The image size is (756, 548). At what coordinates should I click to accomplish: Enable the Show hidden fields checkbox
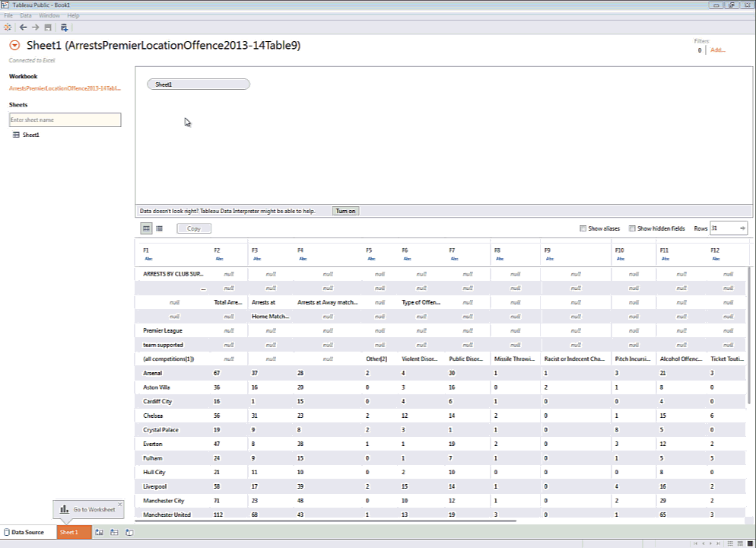pyautogui.click(x=631, y=228)
